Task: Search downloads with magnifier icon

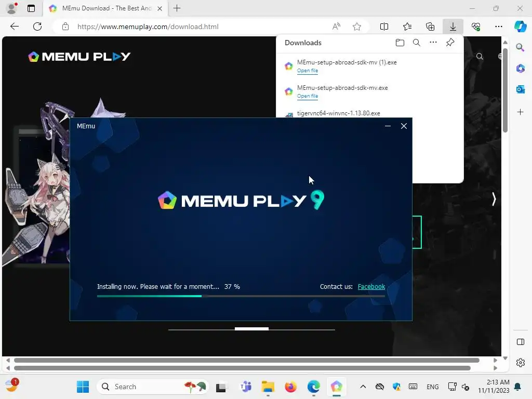Action: tap(416, 43)
